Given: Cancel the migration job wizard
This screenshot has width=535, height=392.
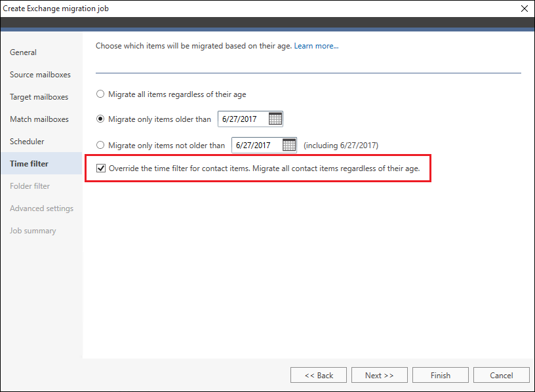Looking at the screenshot, I should [x=501, y=375].
